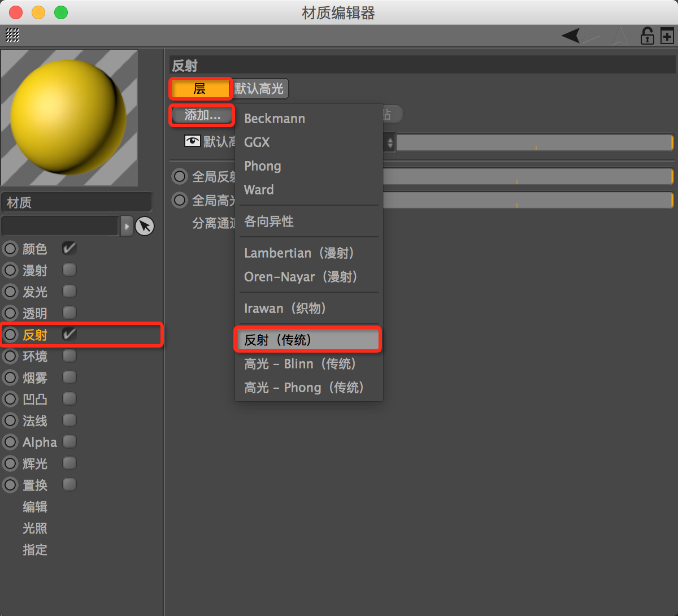Click the 材质 section header
This screenshot has width=678, height=616.
pos(77,202)
